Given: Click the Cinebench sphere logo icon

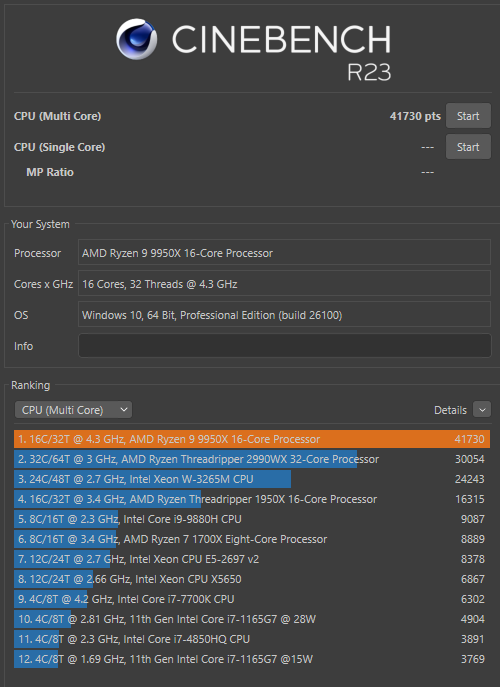Looking at the screenshot, I should pos(136,39).
